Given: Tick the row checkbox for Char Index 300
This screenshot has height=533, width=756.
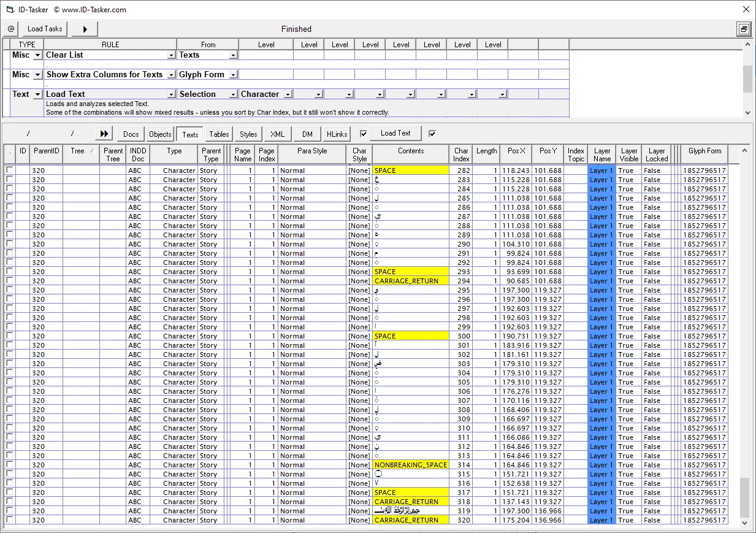Looking at the screenshot, I should pos(9,336).
